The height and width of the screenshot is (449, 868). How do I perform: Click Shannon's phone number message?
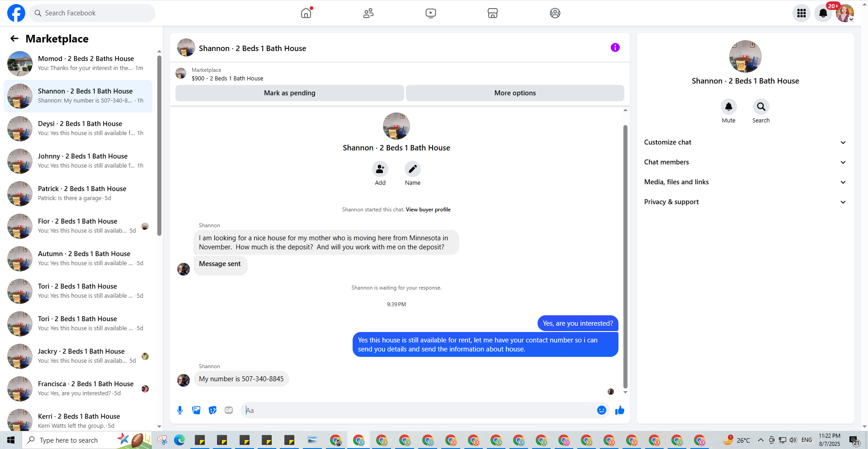(241, 379)
